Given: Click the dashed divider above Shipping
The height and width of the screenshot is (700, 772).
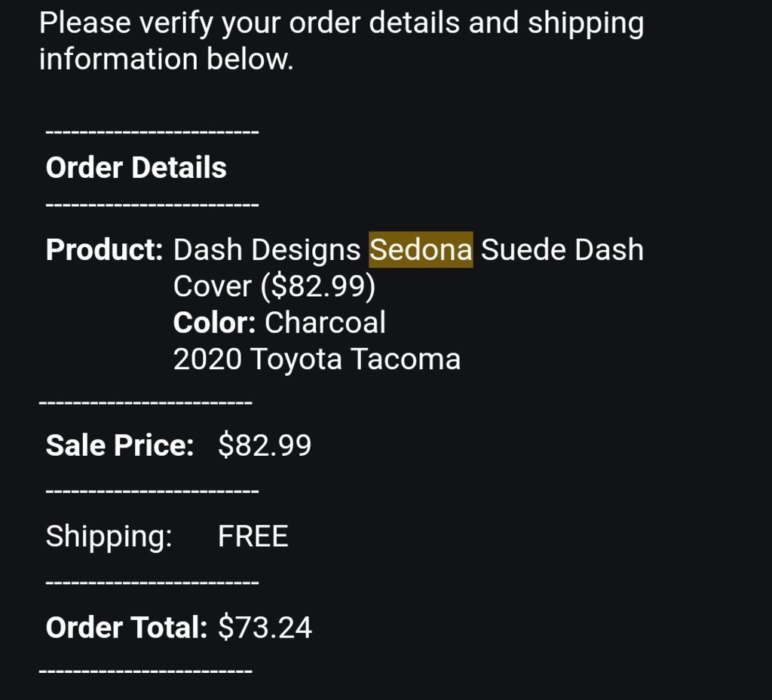Looking at the screenshot, I should coord(152,491).
